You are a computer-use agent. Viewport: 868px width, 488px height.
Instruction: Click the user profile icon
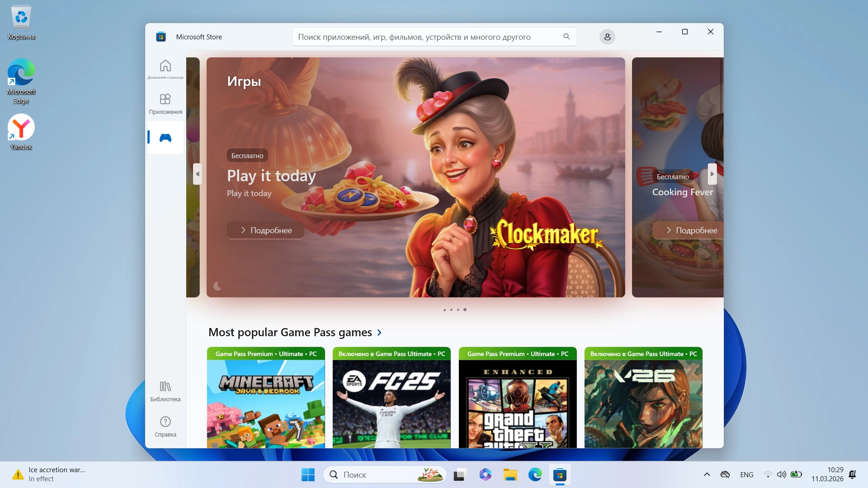point(607,37)
